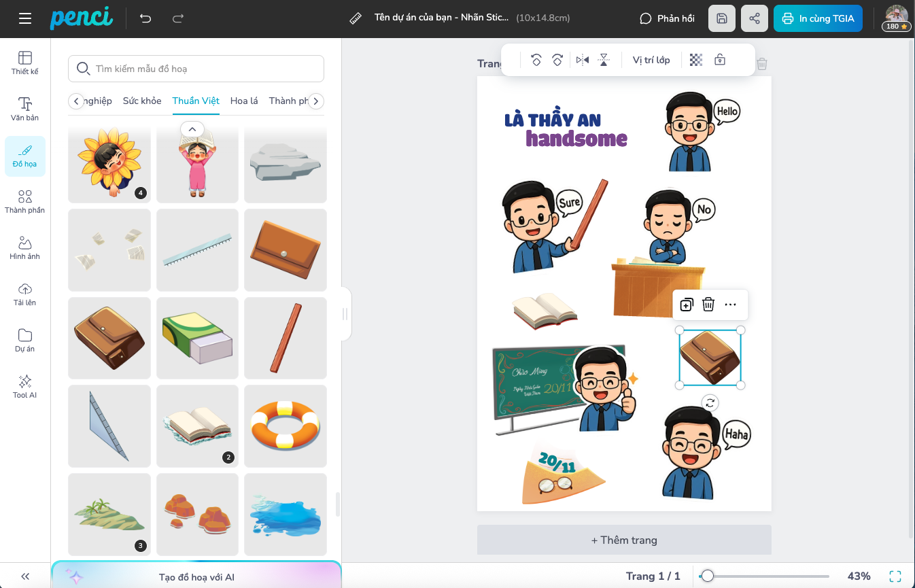Toggle the lock on the selected layer

pyautogui.click(x=720, y=60)
